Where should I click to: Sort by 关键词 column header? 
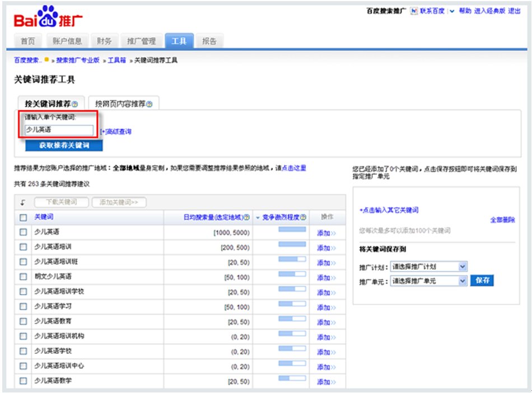click(x=44, y=217)
